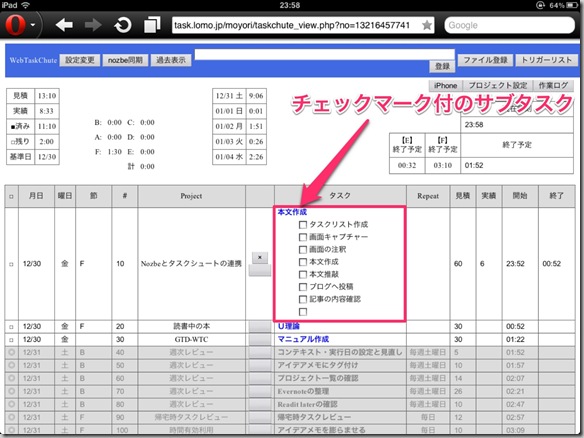
Task: Tap the battery indicator in status bar
Action: pyautogui.click(x=572, y=5)
